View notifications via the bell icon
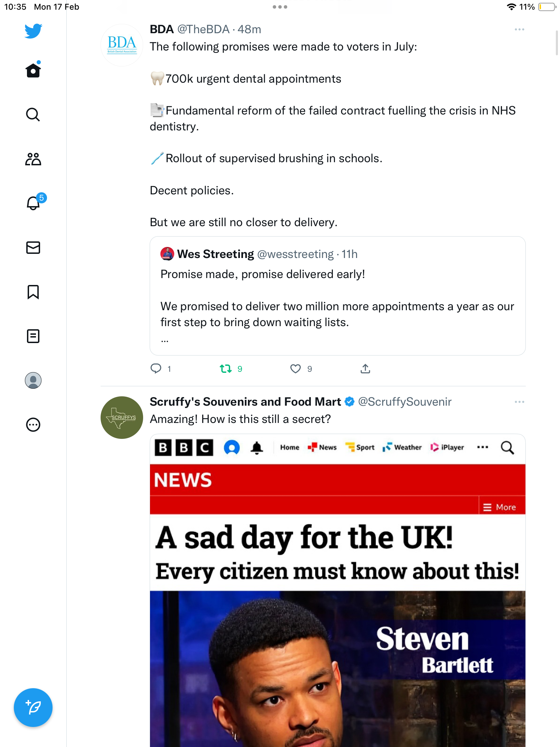The height and width of the screenshot is (747, 560). click(34, 203)
